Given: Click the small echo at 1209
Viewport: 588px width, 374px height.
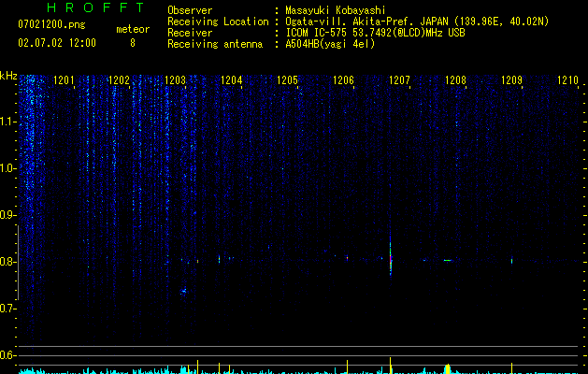Looking at the screenshot, I should (x=512, y=260).
